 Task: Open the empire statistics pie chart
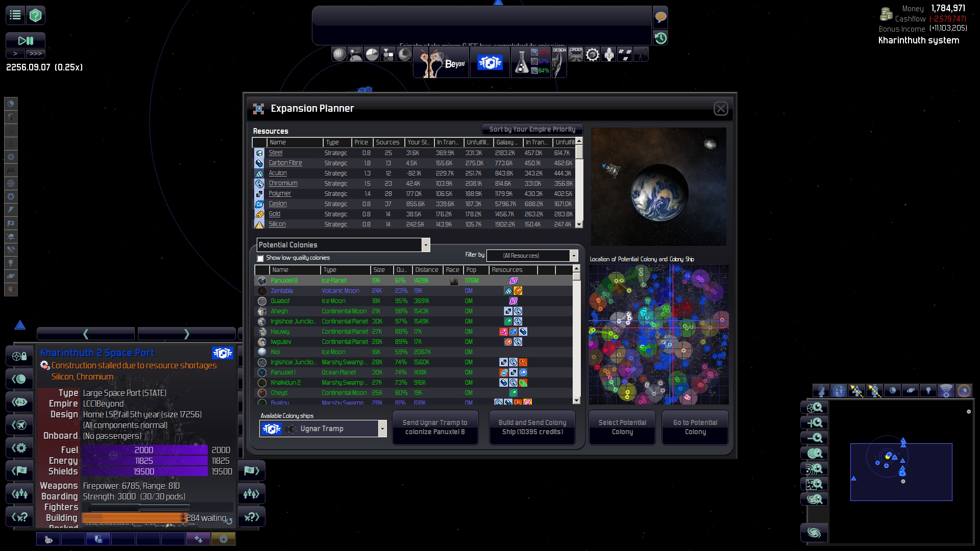click(x=372, y=55)
